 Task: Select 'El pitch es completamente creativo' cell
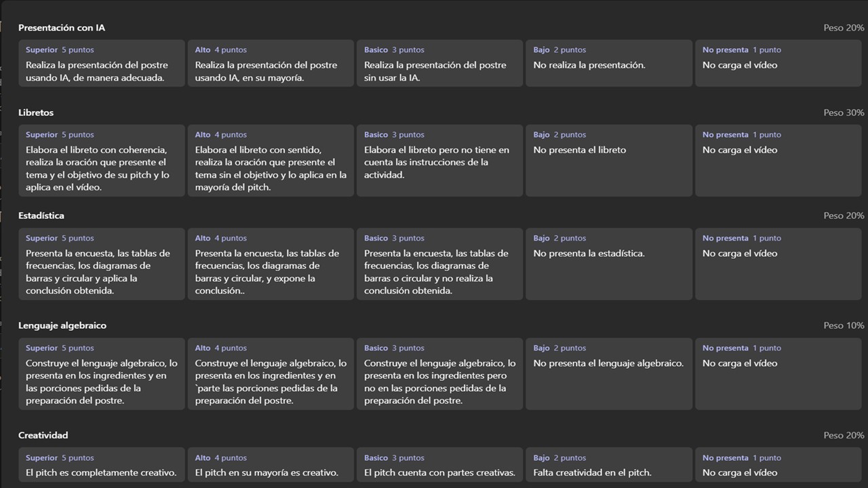pyautogui.click(x=102, y=466)
